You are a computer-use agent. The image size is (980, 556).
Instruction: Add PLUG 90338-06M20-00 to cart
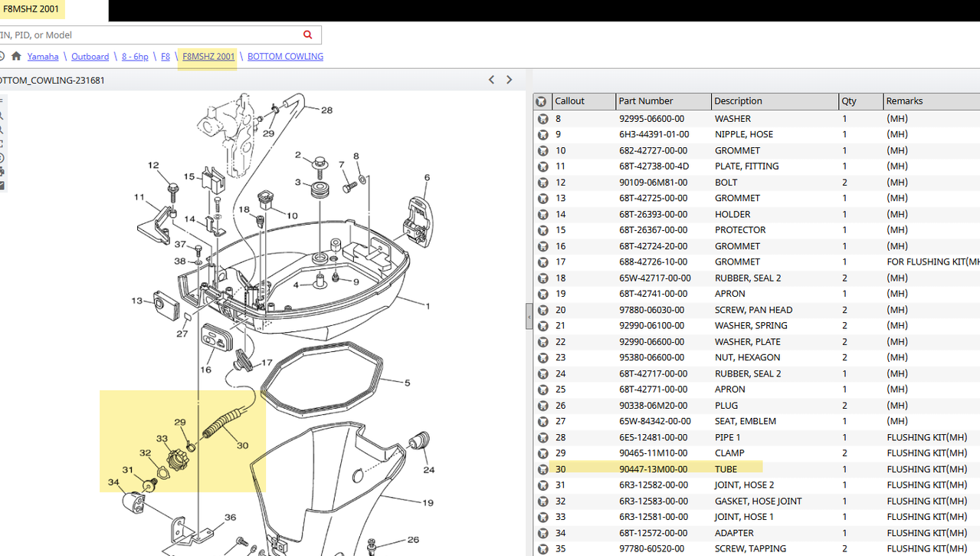[x=542, y=405]
